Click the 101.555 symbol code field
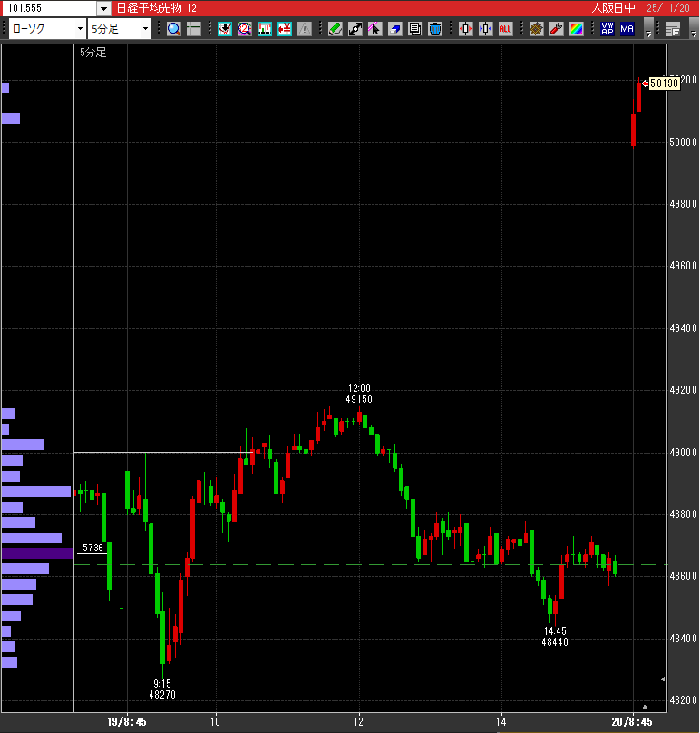This screenshot has width=700, height=733. 49,8
